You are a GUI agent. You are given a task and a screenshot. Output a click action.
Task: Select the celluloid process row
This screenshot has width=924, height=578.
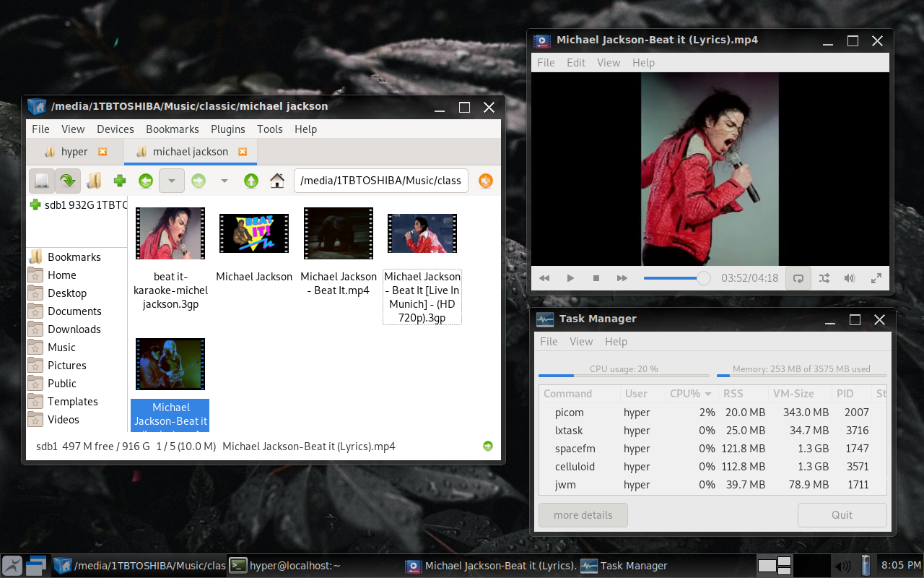[x=713, y=467]
